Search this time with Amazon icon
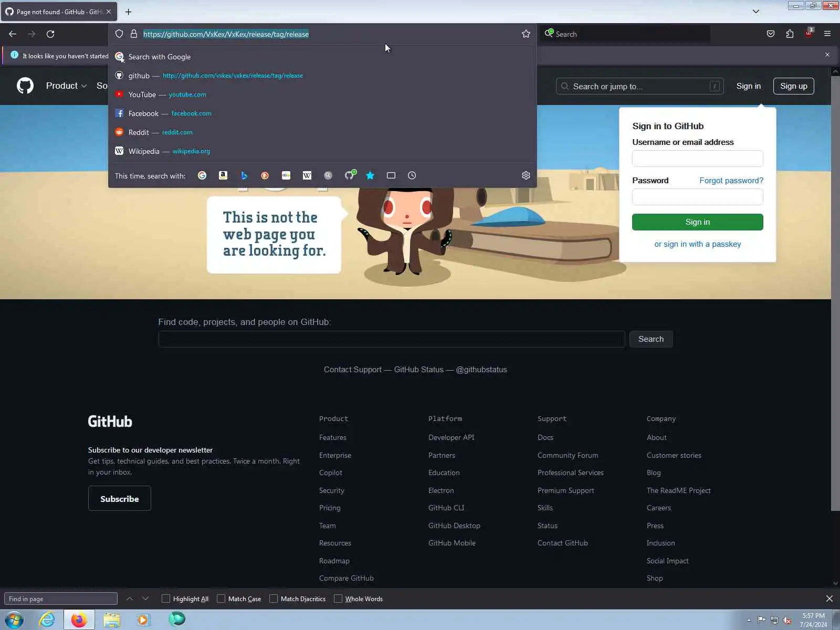Image resolution: width=840 pixels, height=630 pixels. (223, 175)
